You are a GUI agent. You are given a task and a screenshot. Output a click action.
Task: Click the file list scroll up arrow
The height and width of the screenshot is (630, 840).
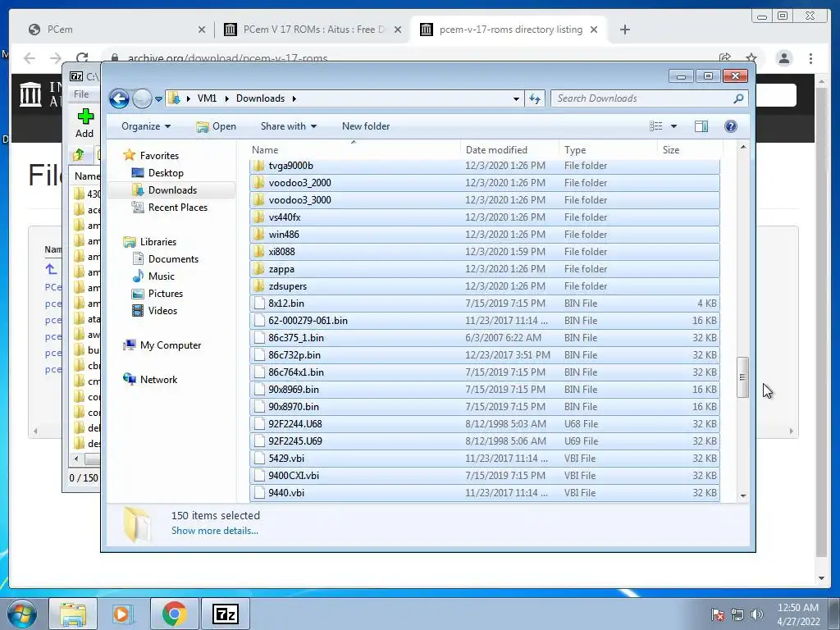[743, 147]
